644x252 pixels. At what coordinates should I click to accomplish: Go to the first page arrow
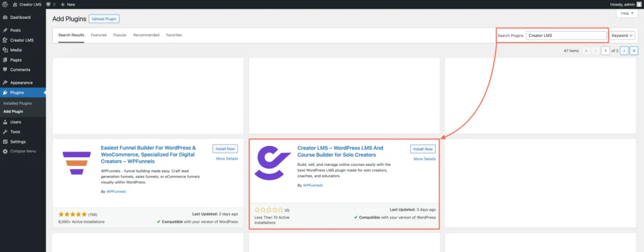click(x=586, y=51)
